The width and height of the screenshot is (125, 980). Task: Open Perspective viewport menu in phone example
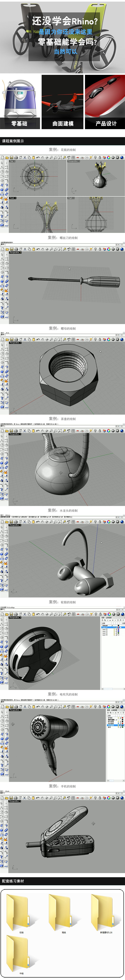[15, 801]
